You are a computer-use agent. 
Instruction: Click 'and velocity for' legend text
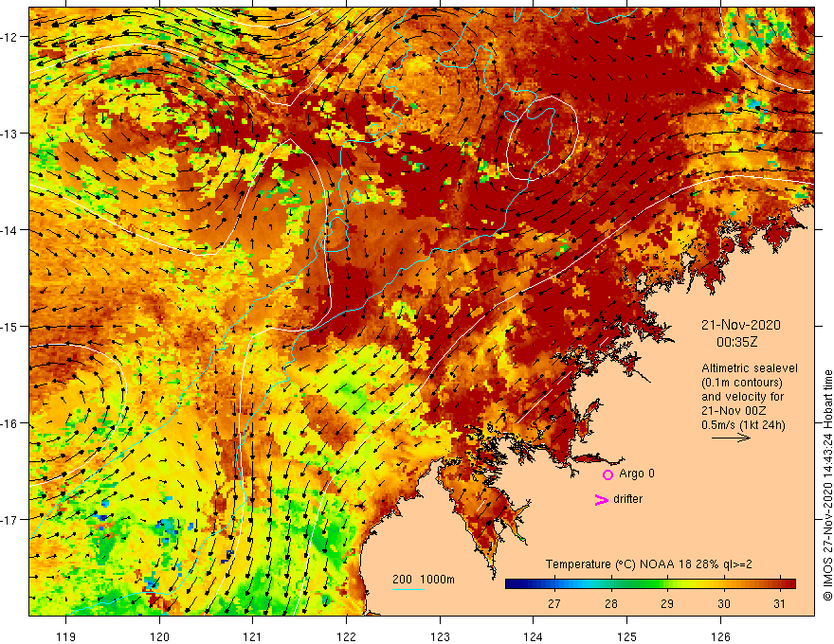(742, 397)
